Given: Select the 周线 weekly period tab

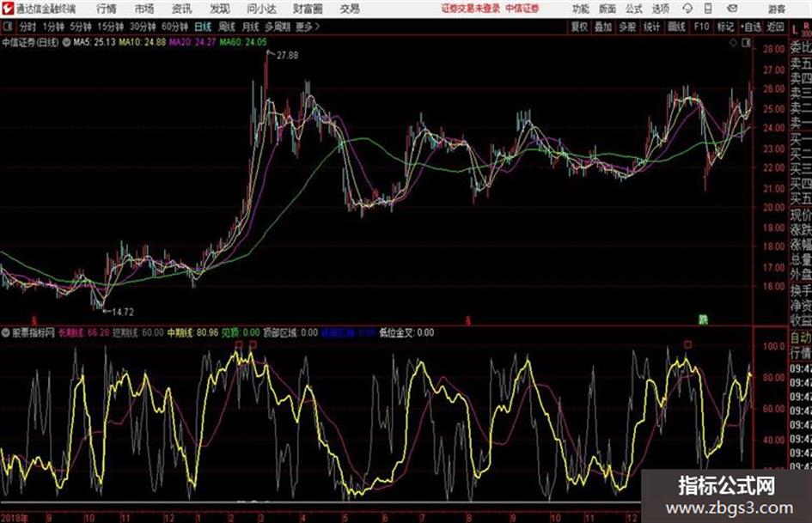Looking at the screenshot, I should point(227,27).
